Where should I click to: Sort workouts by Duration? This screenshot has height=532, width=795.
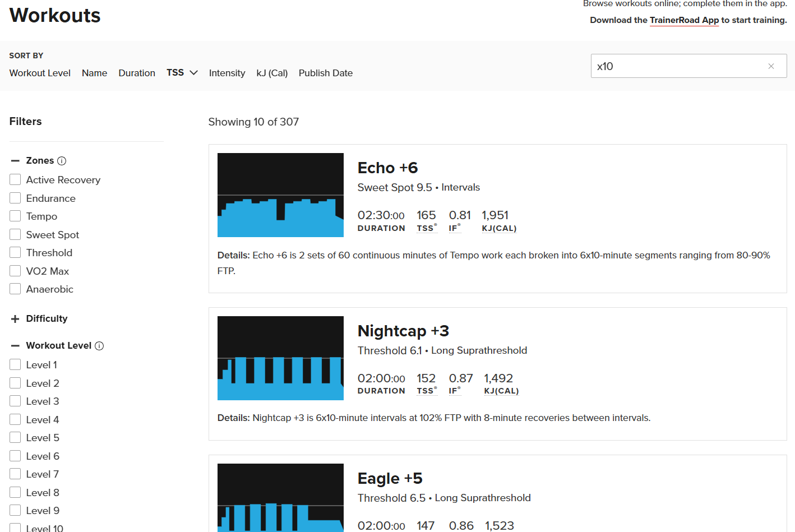click(137, 73)
